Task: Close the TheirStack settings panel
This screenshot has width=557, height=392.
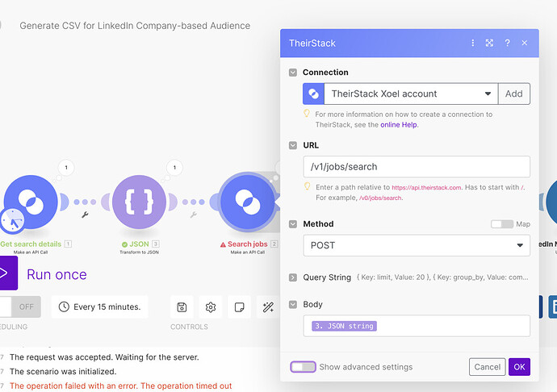Action: 525,43
